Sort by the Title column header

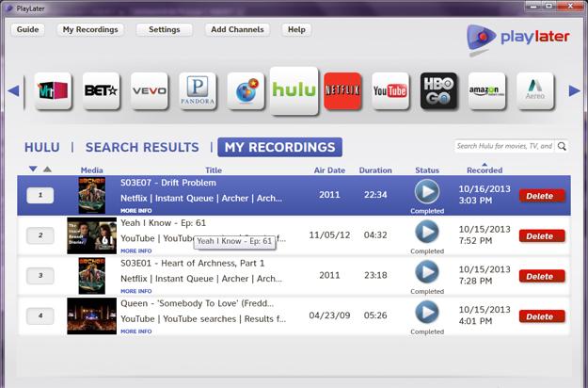[214, 170]
